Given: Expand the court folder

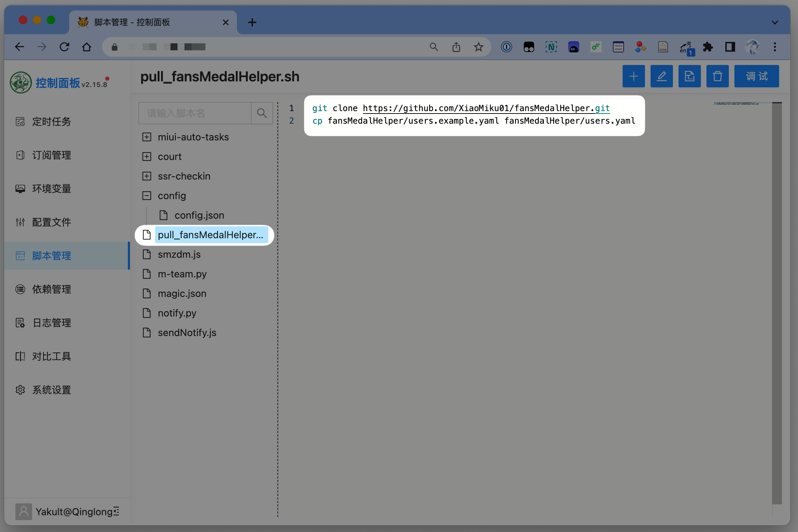Looking at the screenshot, I should [147, 156].
